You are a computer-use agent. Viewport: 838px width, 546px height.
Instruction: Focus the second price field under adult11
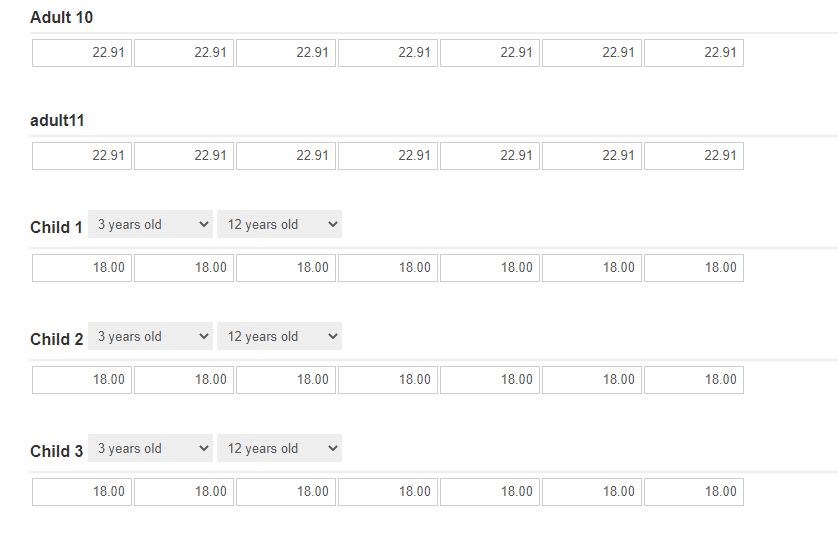(x=184, y=156)
